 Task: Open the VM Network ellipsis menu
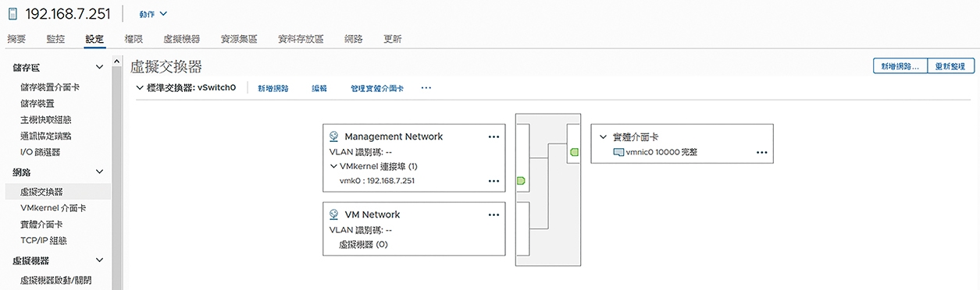click(x=494, y=214)
